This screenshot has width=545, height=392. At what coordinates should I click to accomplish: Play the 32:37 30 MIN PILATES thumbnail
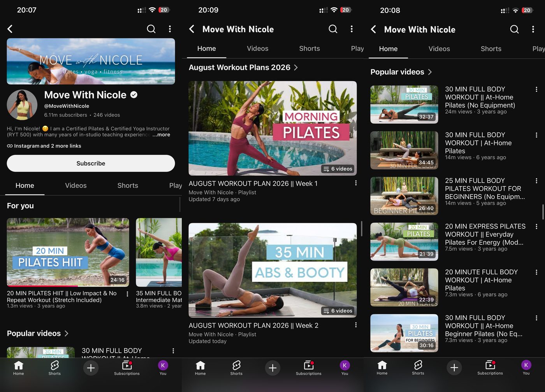[x=404, y=105]
